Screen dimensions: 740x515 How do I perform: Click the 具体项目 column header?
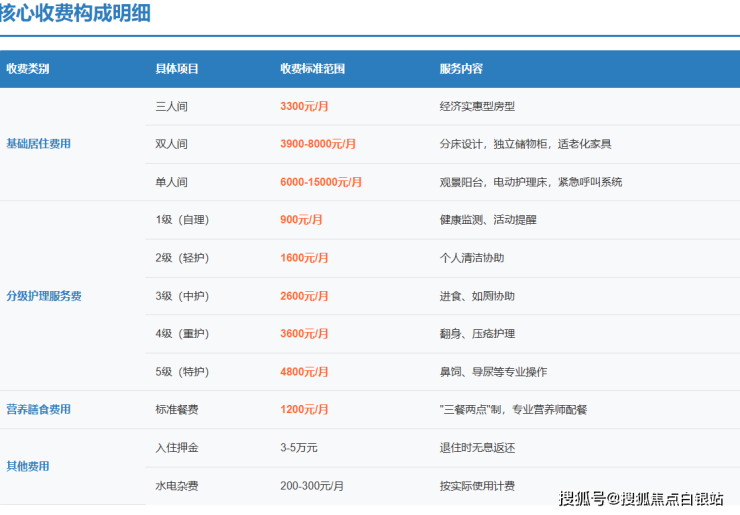point(177,69)
